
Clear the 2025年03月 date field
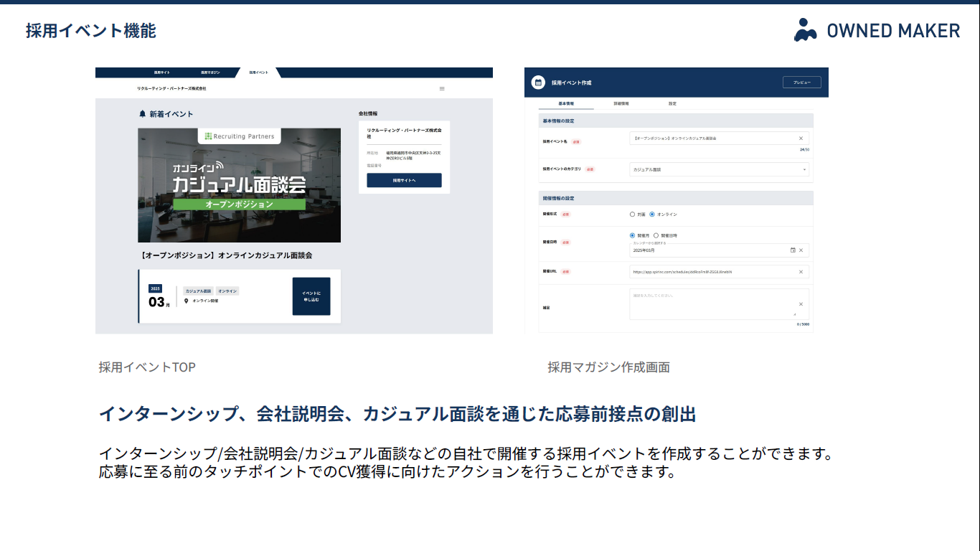click(801, 250)
